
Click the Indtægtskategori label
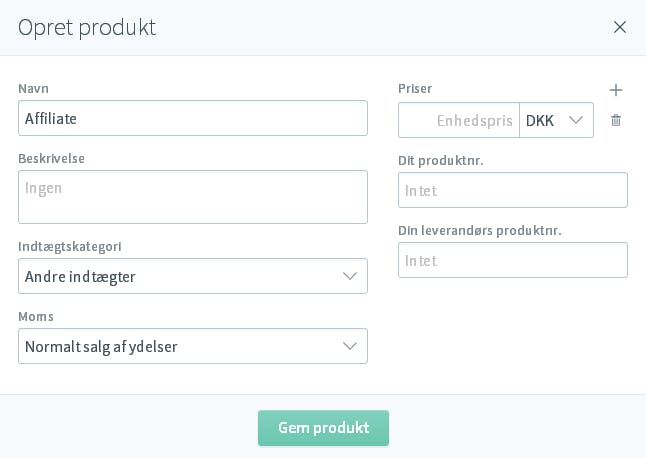point(70,247)
